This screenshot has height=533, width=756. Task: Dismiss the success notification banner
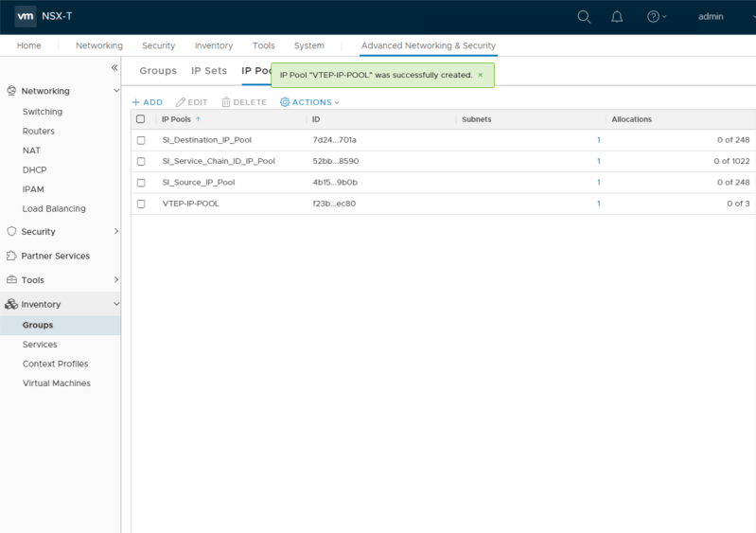click(480, 75)
